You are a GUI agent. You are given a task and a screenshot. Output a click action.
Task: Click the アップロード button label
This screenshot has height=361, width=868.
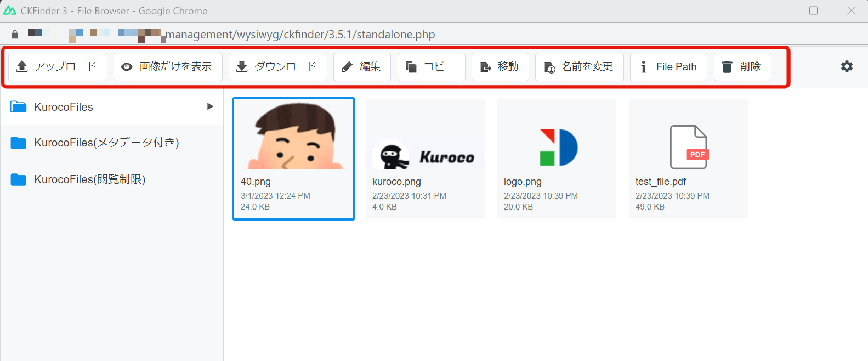pos(66,66)
